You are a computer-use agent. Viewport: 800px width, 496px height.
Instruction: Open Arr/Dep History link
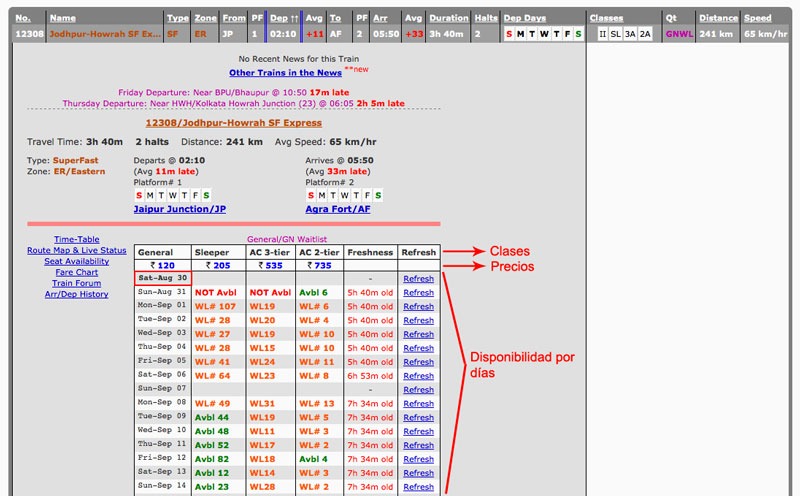(77, 294)
